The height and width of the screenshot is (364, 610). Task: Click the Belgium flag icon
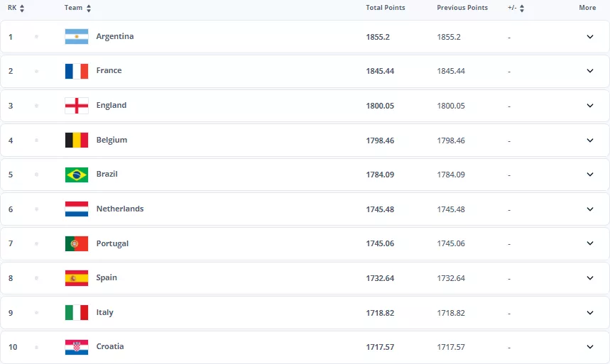click(76, 140)
